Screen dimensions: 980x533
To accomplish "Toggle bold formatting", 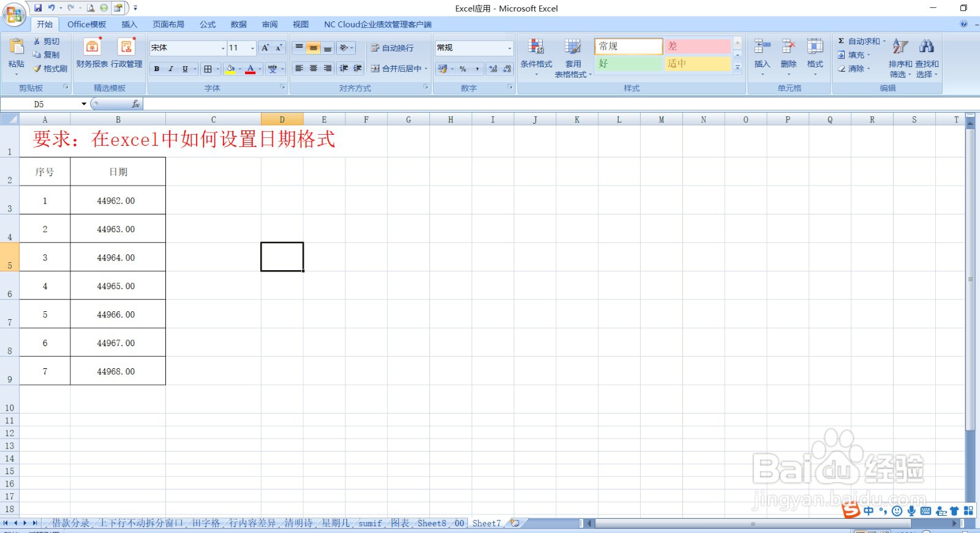I will coord(157,69).
